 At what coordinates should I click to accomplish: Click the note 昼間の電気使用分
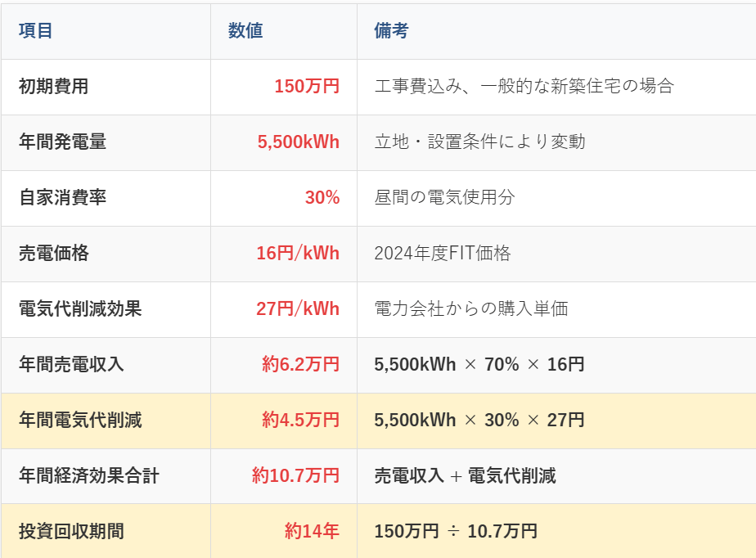444,198
